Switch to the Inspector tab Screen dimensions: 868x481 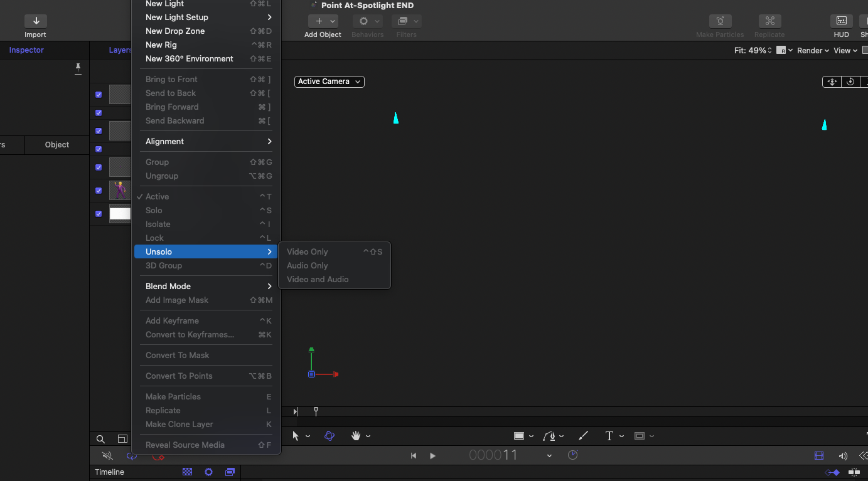click(x=26, y=50)
